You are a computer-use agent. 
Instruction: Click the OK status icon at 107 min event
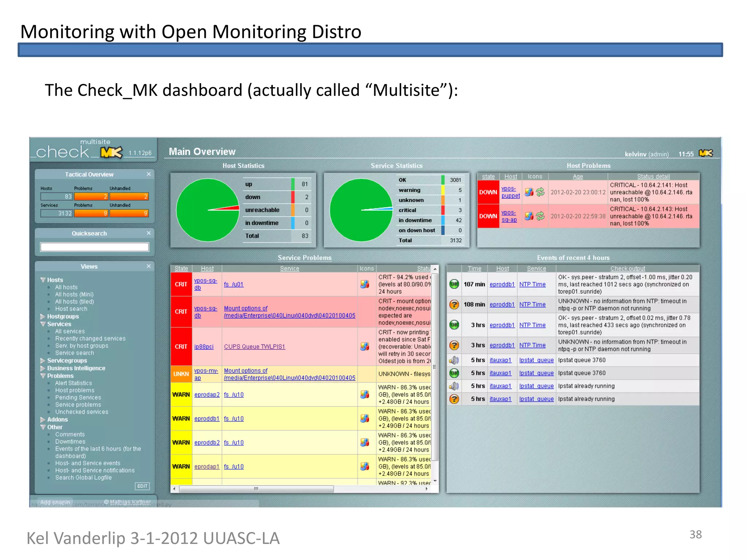(x=454, y=284)
